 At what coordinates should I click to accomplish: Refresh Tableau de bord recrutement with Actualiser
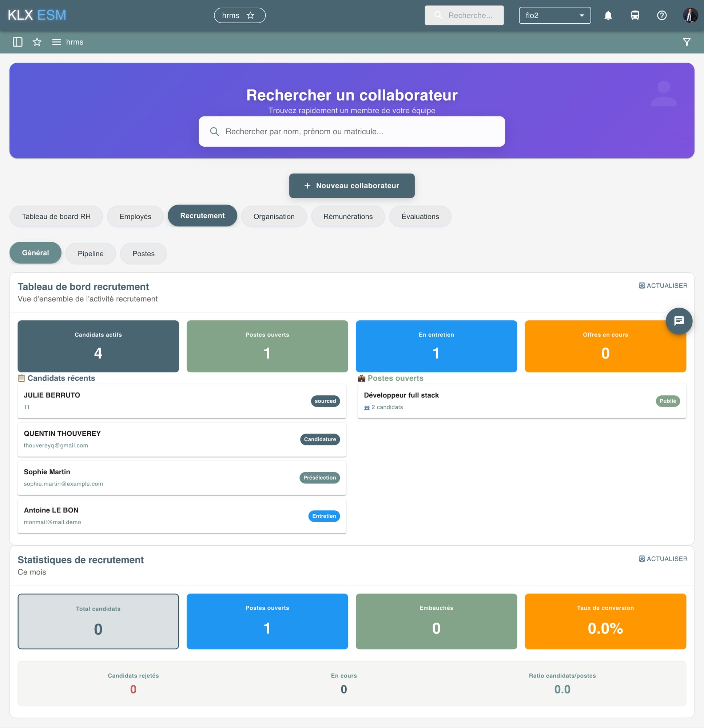663,286
